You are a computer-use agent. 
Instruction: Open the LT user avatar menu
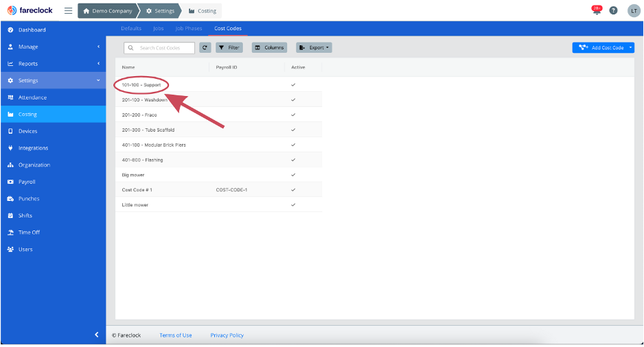(634, 11)
